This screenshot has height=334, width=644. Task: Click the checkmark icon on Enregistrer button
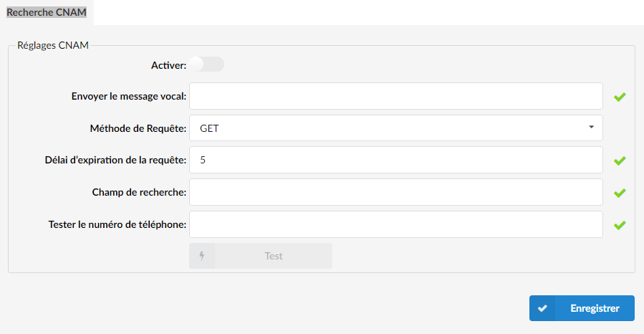(542, 308)
